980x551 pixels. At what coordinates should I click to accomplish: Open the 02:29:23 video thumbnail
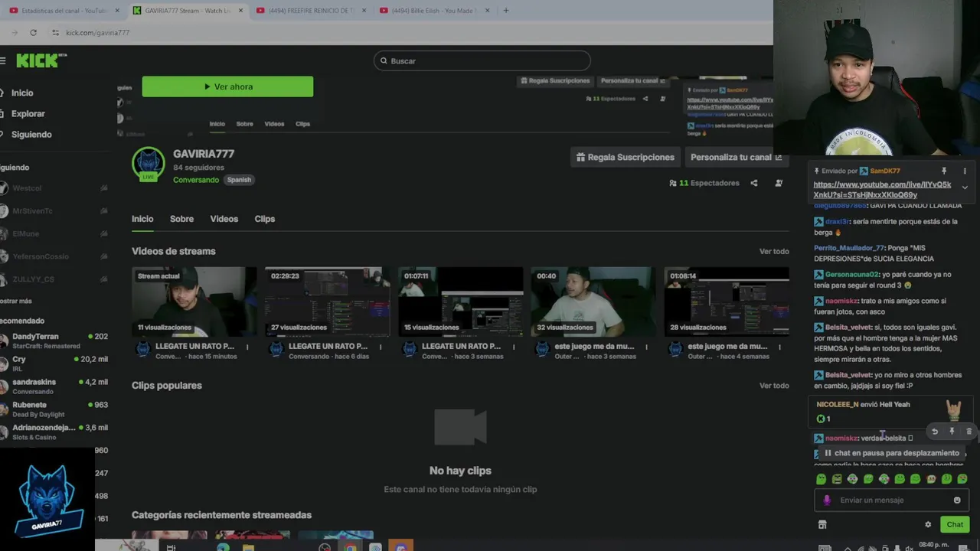point(327,302)
